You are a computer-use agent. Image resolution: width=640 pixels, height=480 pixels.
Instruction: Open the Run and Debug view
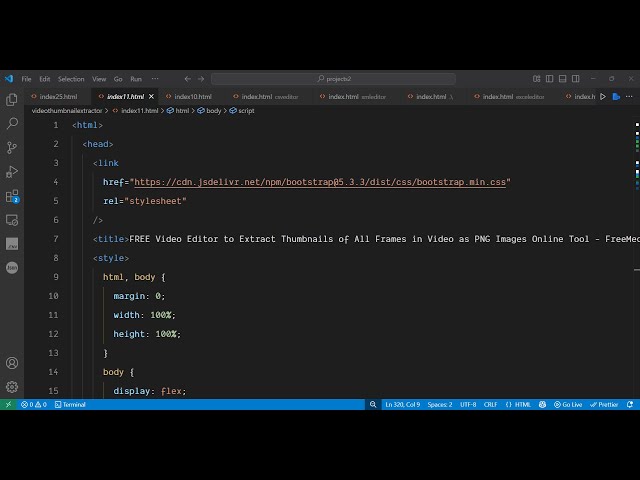tap(12, 171)
